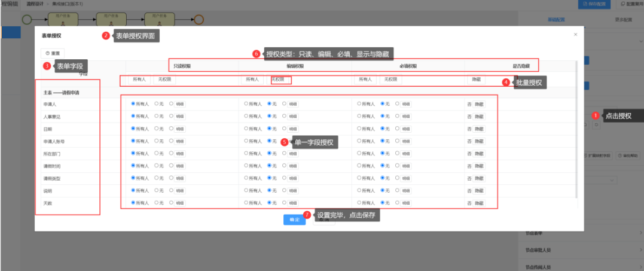Set 人事意见 edit permission to 所有人

[x=246, y=116]
